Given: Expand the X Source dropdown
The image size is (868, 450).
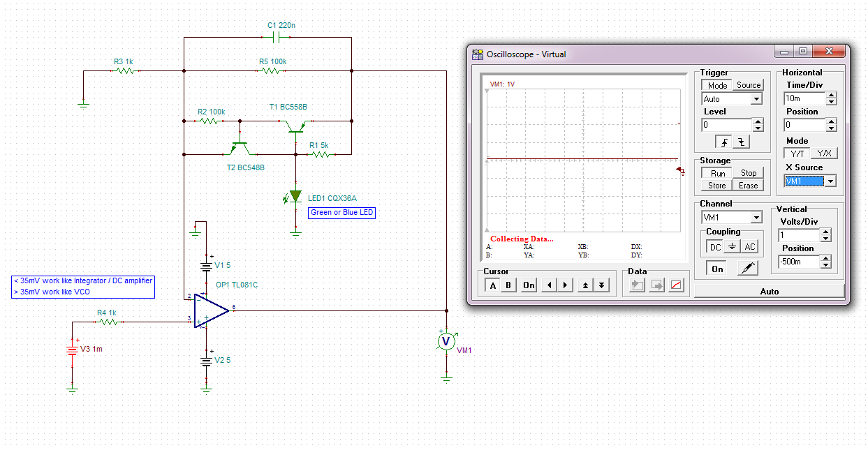Looking at the screenshot, I should [830, 181].
